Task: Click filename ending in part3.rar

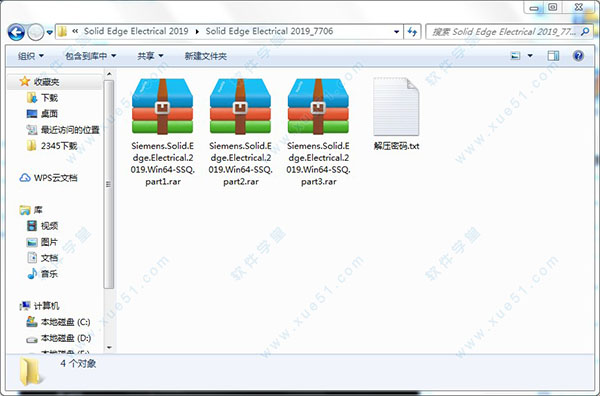Action: pos(318,163)
